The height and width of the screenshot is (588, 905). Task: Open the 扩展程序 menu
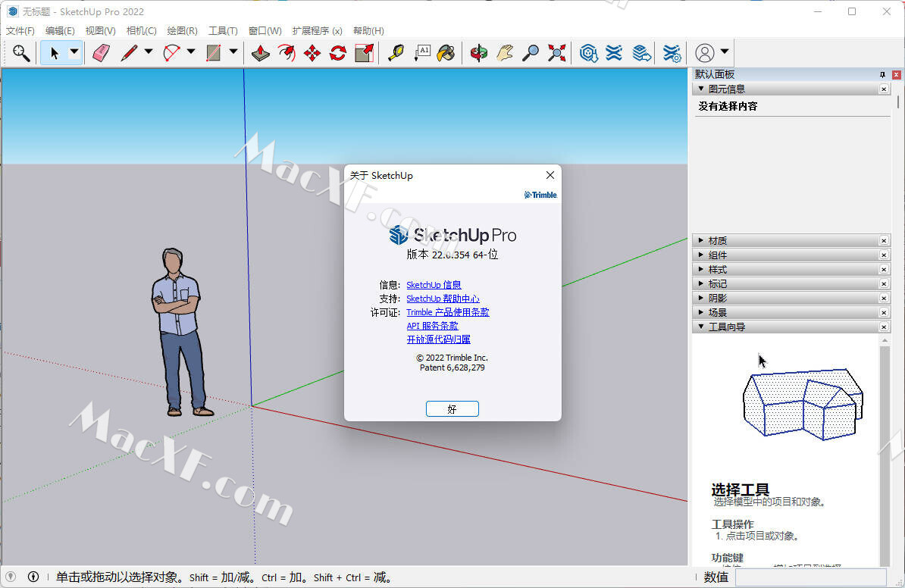coord(317,30)
